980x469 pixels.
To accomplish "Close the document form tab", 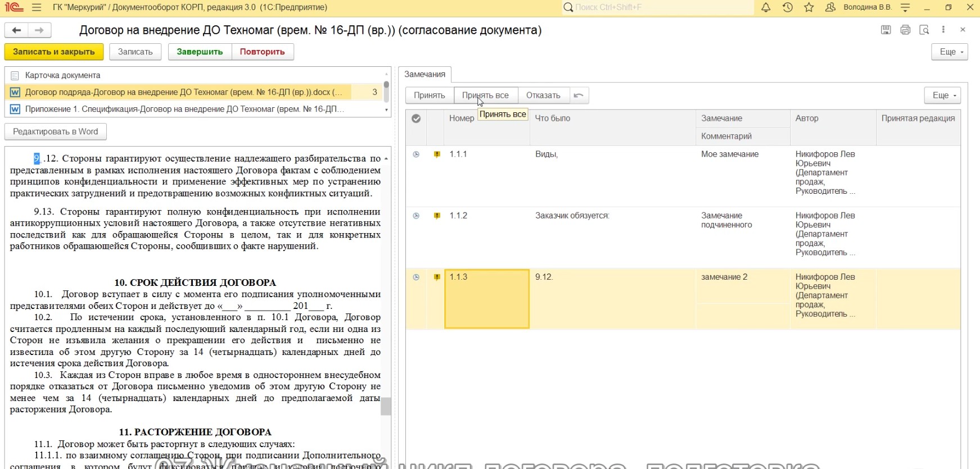I will tap(963, 30).
